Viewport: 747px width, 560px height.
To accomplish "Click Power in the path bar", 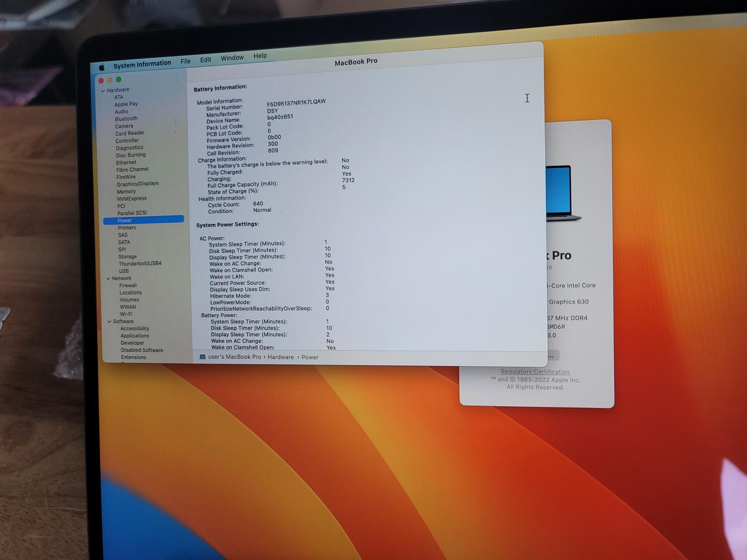I will click(x=310, y=357).
